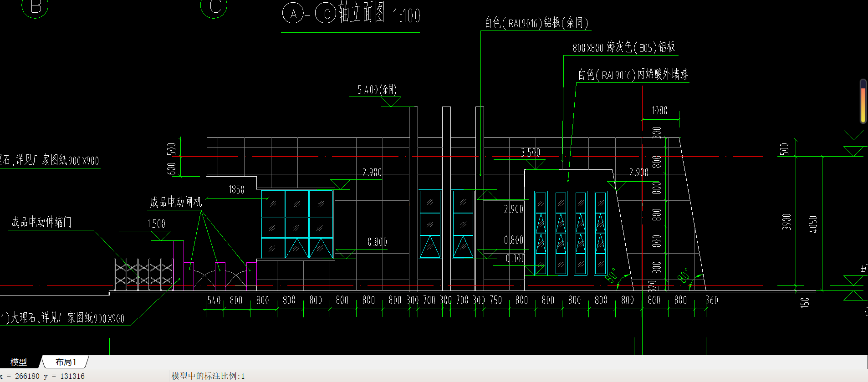Select the 750 dimension at the bottom
868x382 pixels.
495,301
